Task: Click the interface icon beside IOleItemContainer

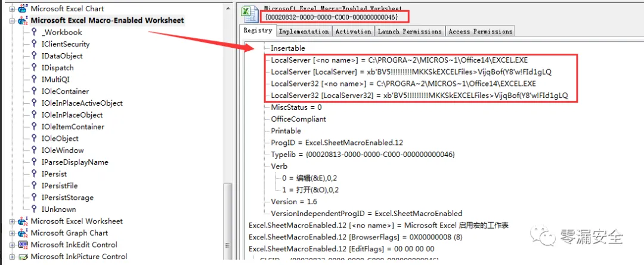Action: coord(34,127)
